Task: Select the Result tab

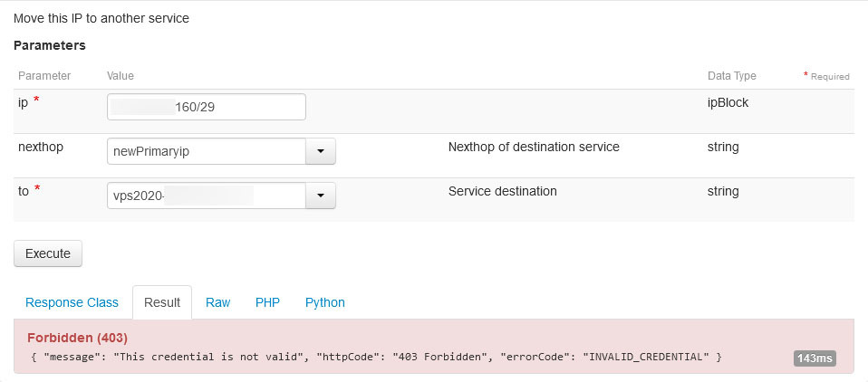Action: pos(162,302)
